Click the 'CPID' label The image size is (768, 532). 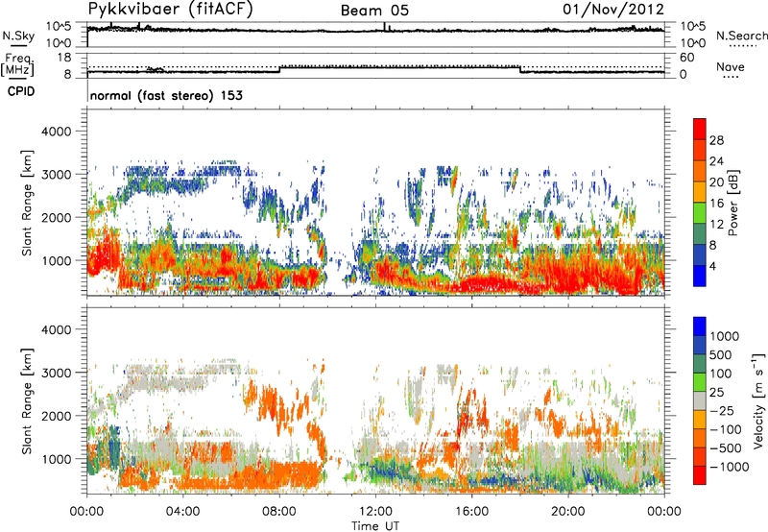21,91
